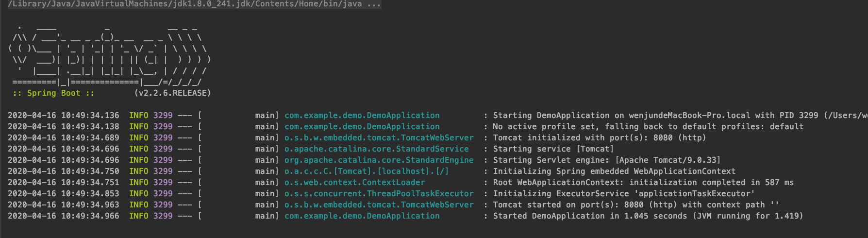The width and height of the screenshot is (868, 238).
Task: Click message 'Initializing ExecutorService applicationTaskExecutor'
Action: [x=624, y=193]
